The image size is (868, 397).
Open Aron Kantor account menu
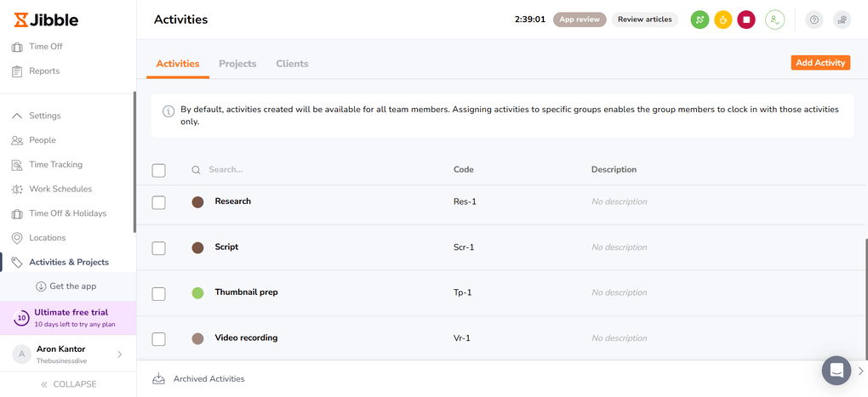68,354
